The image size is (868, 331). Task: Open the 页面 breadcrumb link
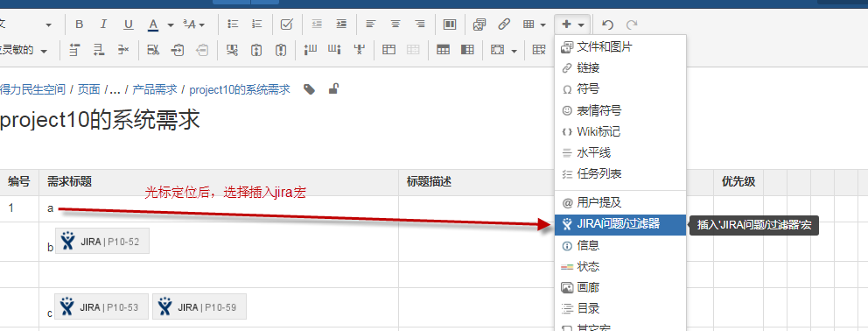[88, 89]
